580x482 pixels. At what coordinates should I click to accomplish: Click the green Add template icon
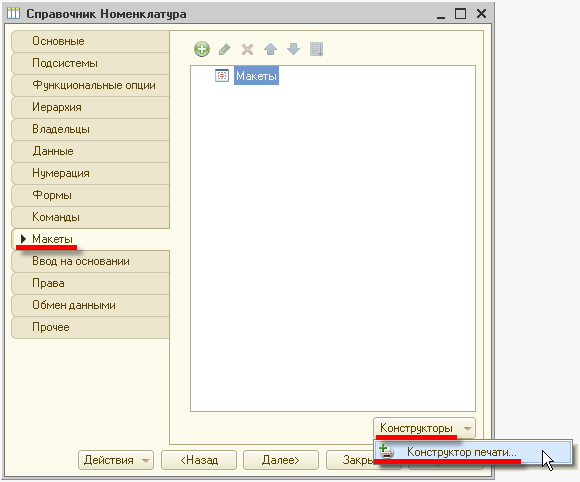(202, 49)
